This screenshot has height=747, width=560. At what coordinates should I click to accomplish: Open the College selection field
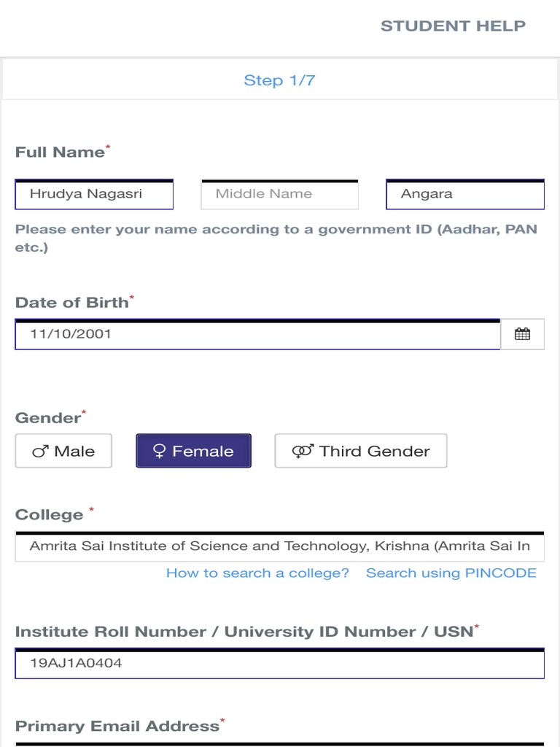pyautogui.click(x=279, y=546)
